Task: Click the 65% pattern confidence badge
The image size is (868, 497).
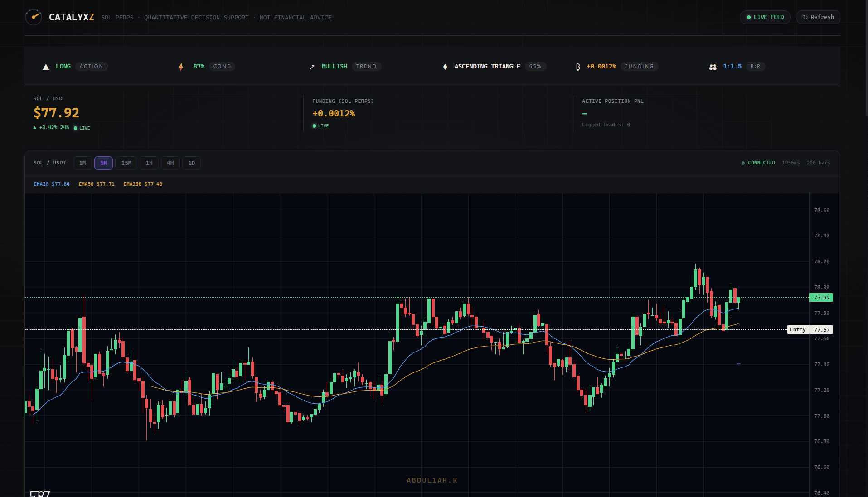Action: [x=535, y=66]
